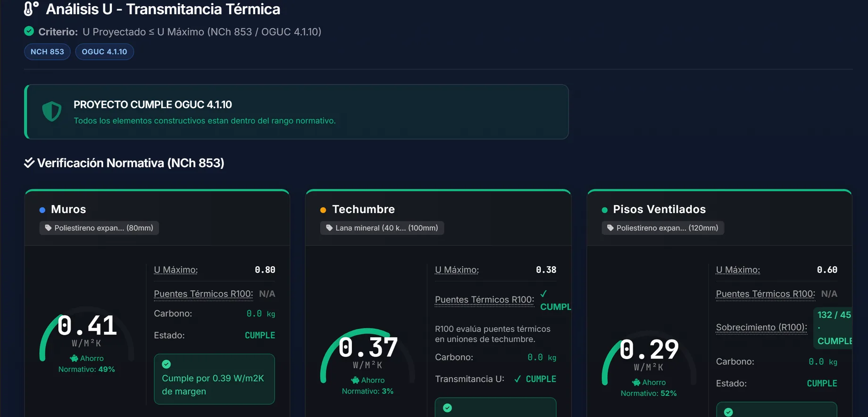Image resolution: width=868 pixels, height=417 pixels.
Task: Click the Techumbre card title
Action: (363, 209)
